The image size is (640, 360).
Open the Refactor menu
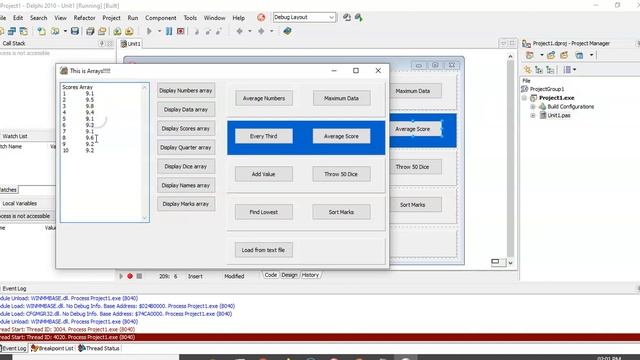click(x=84, y=18)
